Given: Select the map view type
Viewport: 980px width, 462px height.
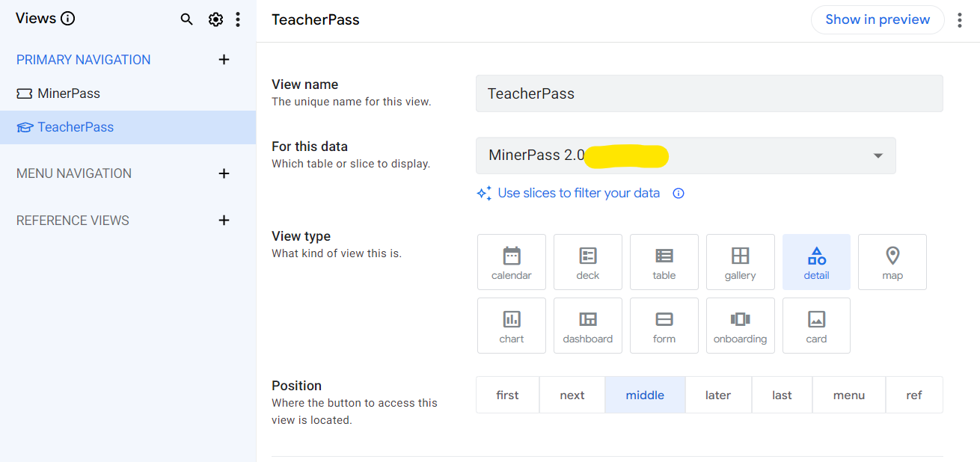Looking at the screenshot, I should pyautogui.click(x=892, y=262).
